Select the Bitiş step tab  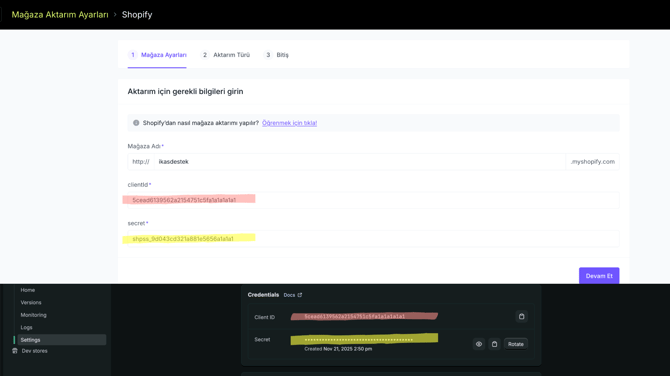coord(276,55)
